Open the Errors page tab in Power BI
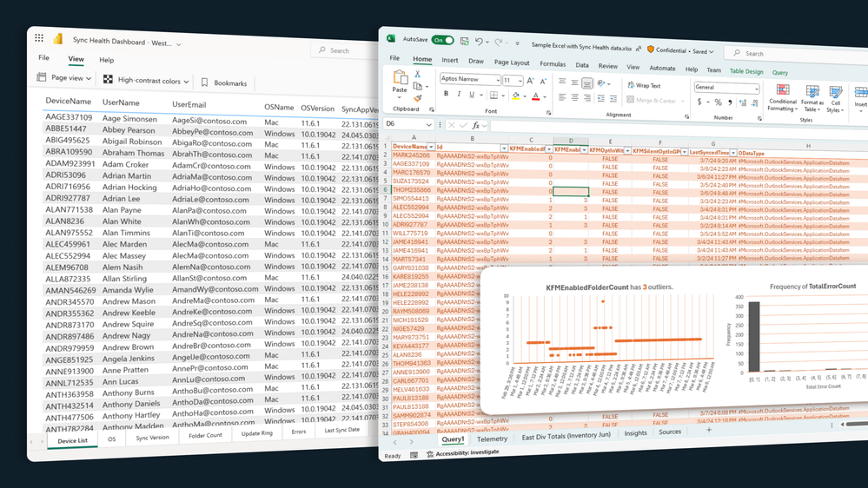Screen dimensions: 868x488 point(298,432)
